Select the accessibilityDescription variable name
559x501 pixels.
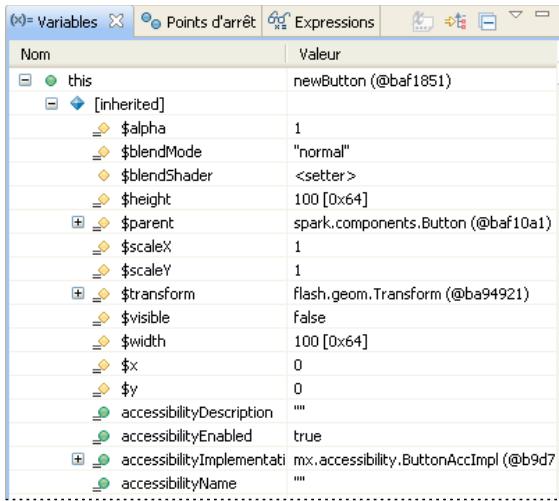click(x=197, y=413)
